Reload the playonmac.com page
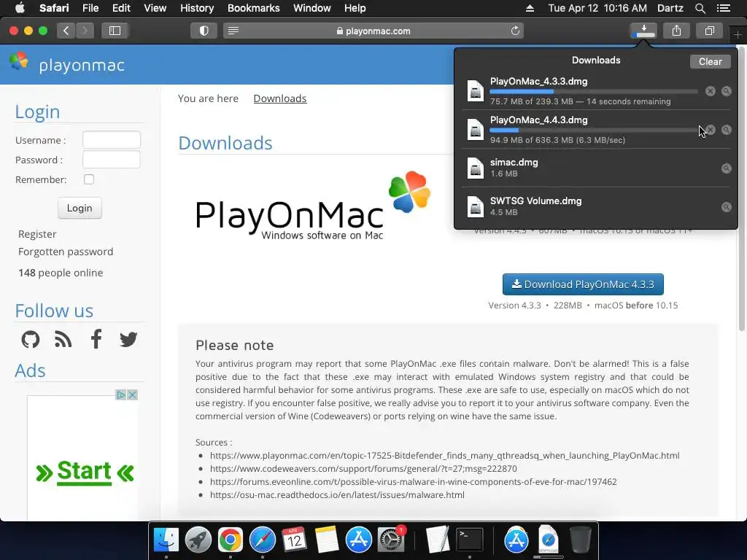747x560 pixels. 515,31
